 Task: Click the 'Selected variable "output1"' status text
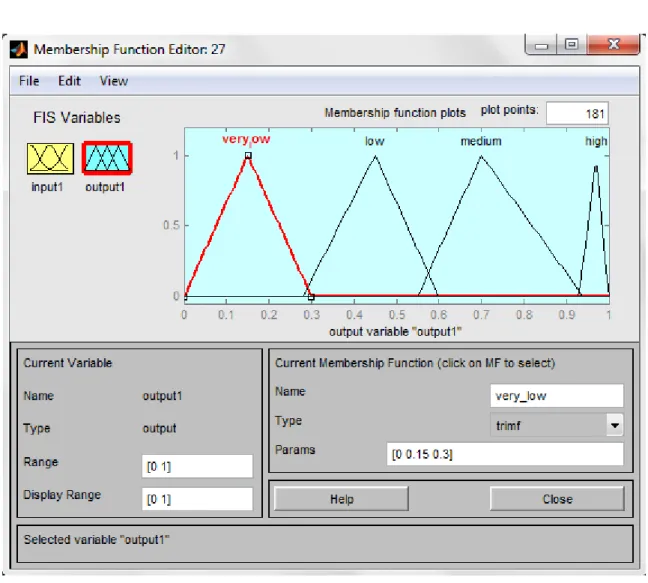tap(96, 540)
